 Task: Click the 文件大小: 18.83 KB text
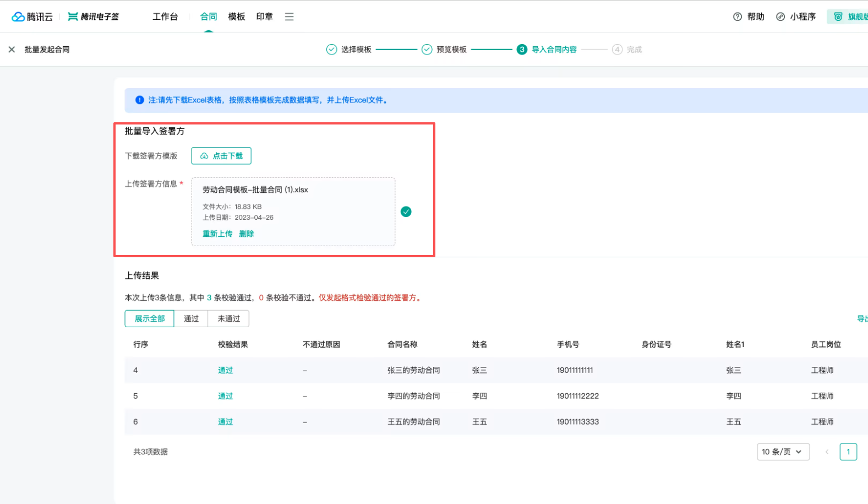[x=232, y=207]
